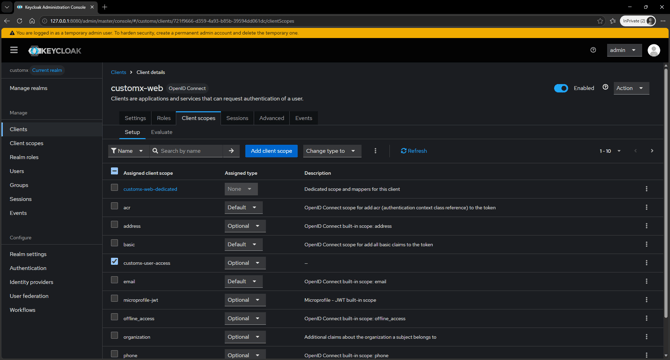Click the Add client scope button
670x360 pixels.
[x=271, y=151]
